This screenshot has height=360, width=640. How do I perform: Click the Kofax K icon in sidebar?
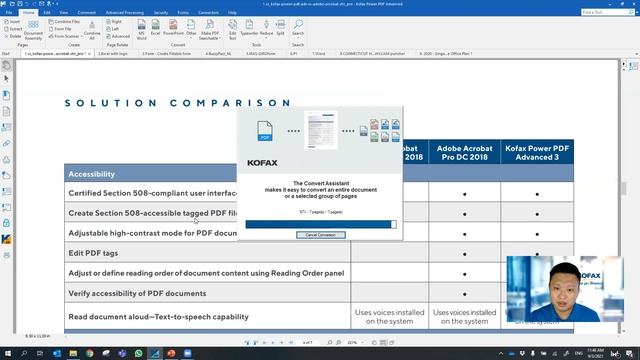click(6, 239)
